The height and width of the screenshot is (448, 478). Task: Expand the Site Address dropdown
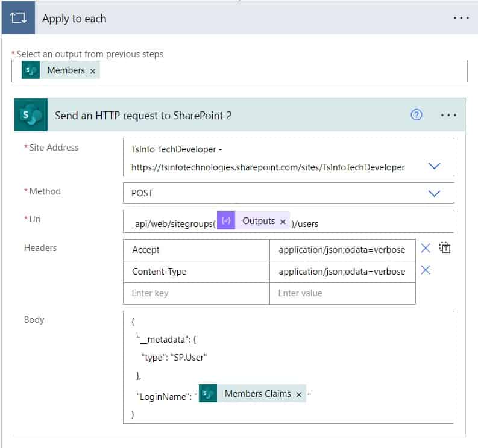click(x=434, y=166)
